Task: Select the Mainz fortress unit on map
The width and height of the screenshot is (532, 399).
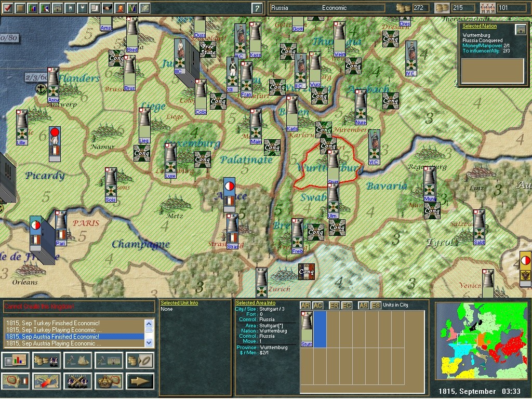Action: [256, 127]
